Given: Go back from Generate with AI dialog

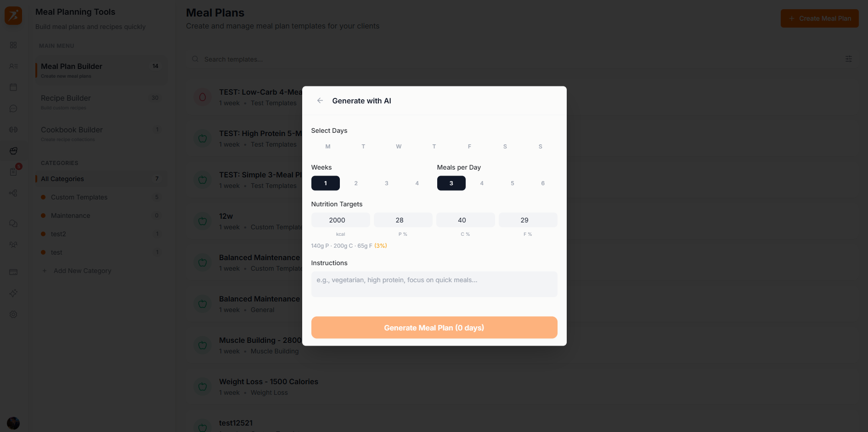Looking at the screenshot, I should 320,100.
